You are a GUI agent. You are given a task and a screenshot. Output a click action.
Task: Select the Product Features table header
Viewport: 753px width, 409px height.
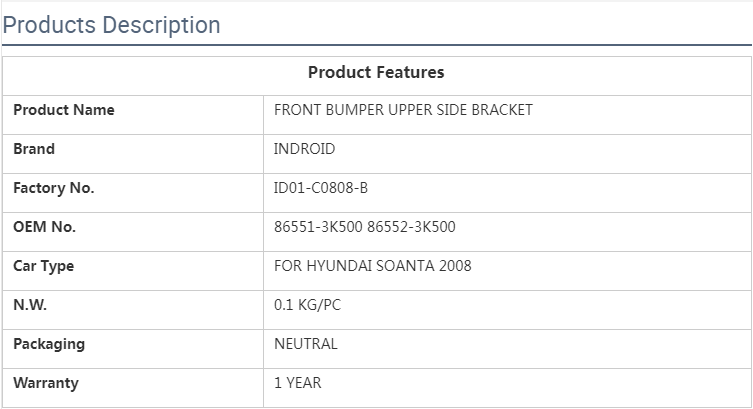[x=376, y=72]
